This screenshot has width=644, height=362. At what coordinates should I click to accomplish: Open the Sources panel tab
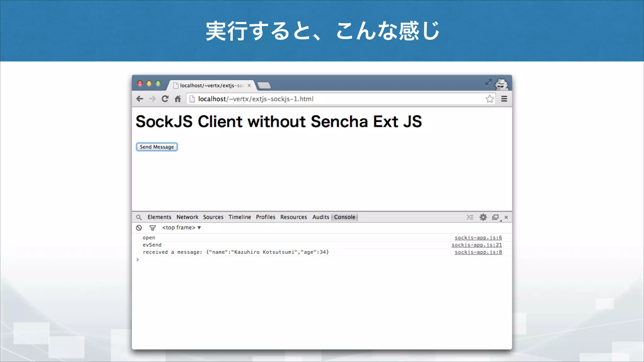click(x=213, y=217)
